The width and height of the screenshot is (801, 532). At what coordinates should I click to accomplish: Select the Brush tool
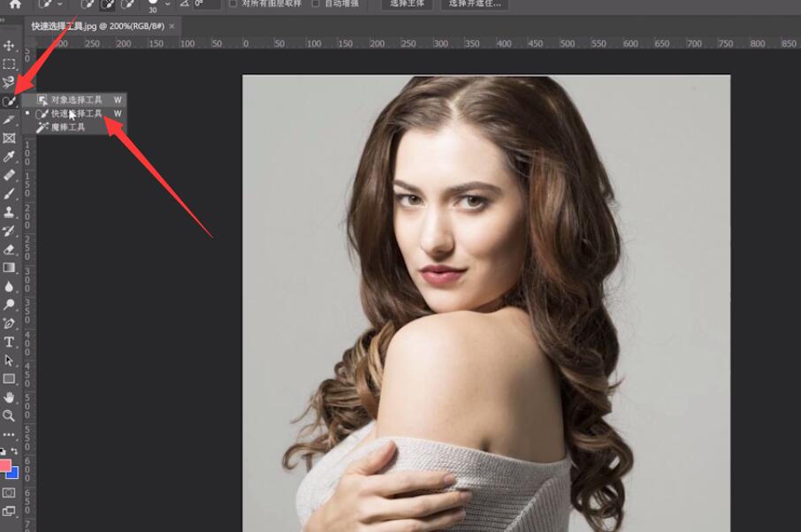[x=9, y=194]
